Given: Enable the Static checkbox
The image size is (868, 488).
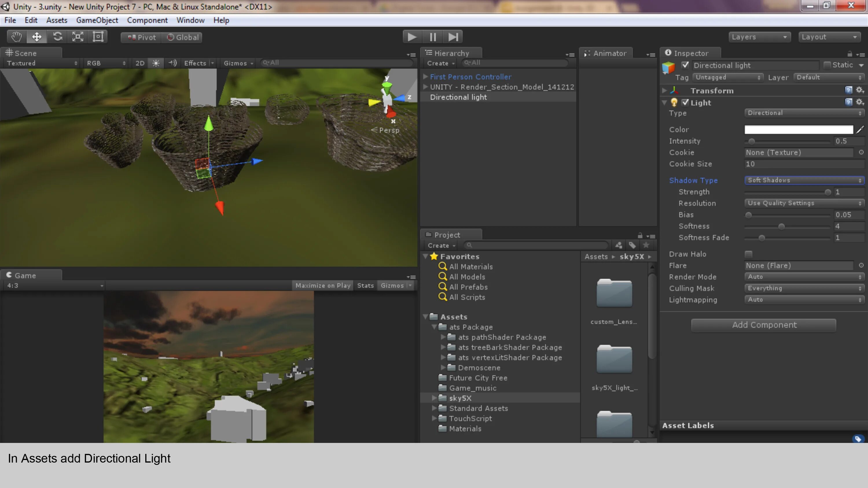Looking at the screenshot, I should [827, 65].
